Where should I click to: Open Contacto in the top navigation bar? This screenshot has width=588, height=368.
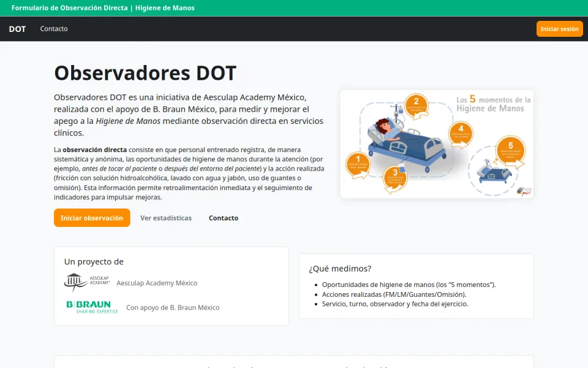[x=54, y=29]
